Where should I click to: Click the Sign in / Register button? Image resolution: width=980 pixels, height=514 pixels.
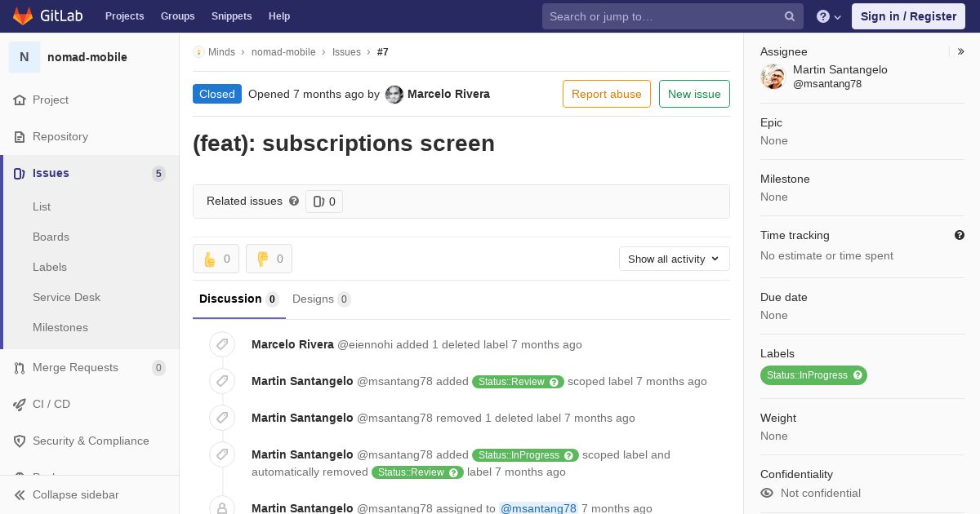tap(908, 16)
